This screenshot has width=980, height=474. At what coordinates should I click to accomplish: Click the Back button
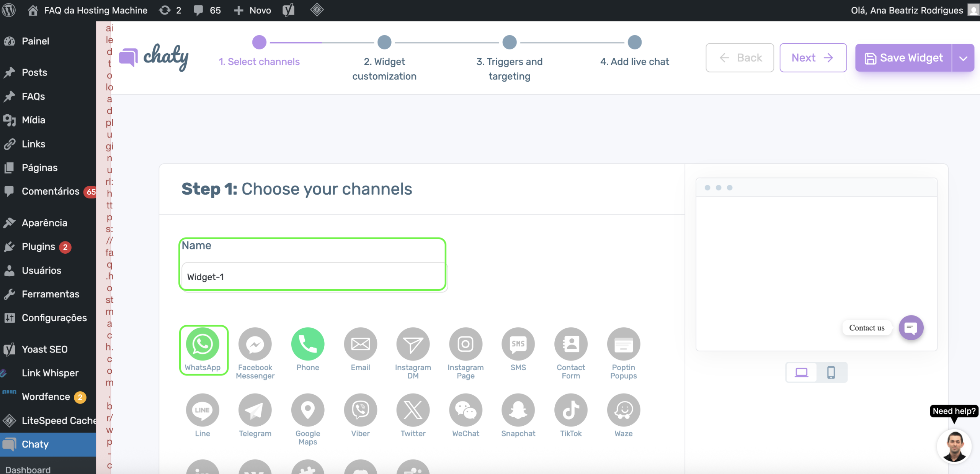click(x=740, y=58)
